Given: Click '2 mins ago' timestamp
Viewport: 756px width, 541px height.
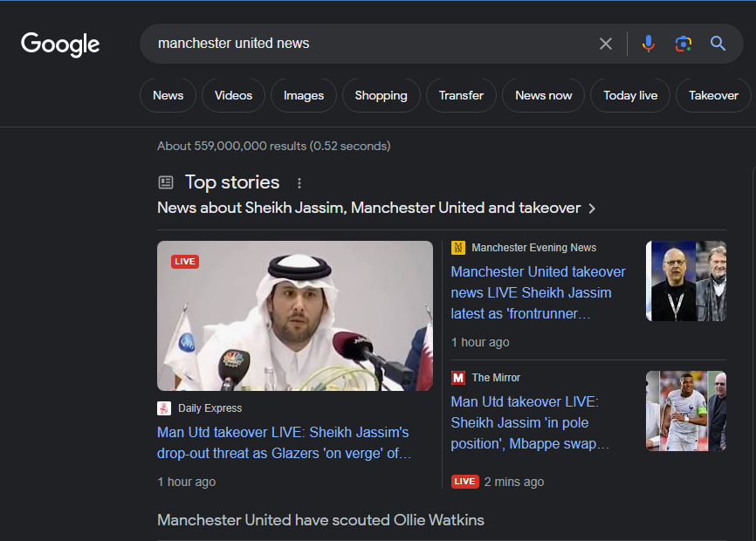Looking at the screenshot, I should (x=514, y=482).
